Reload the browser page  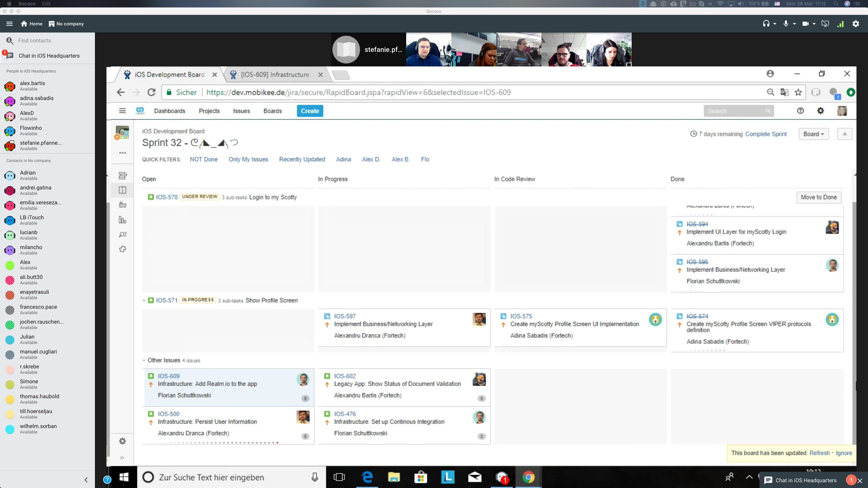point(151,92)
